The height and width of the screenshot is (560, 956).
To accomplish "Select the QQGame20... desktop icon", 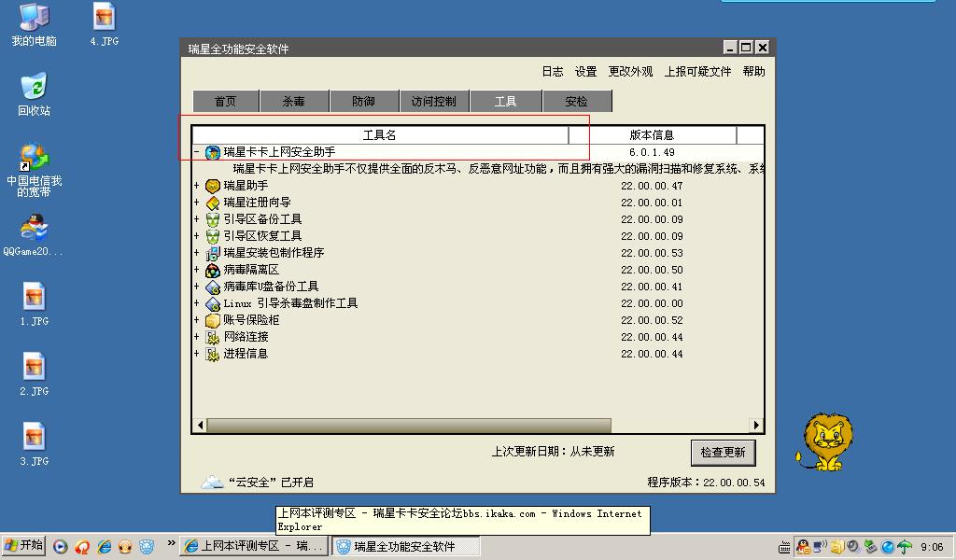I will tap(34, 234).
